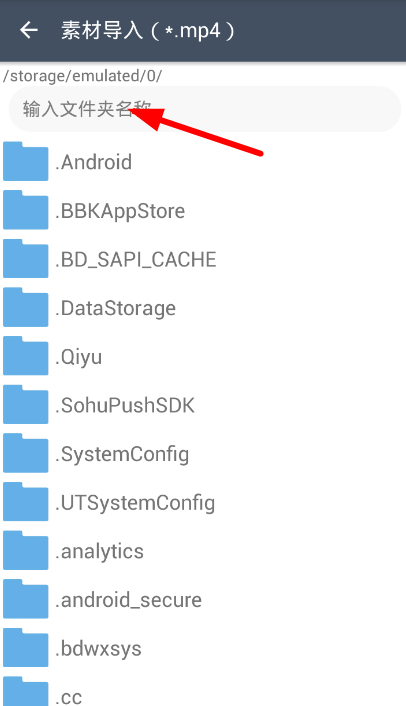Open the .SohuPushSDK folder icon
The image size is (406, 706).
(x=26, y=405)
